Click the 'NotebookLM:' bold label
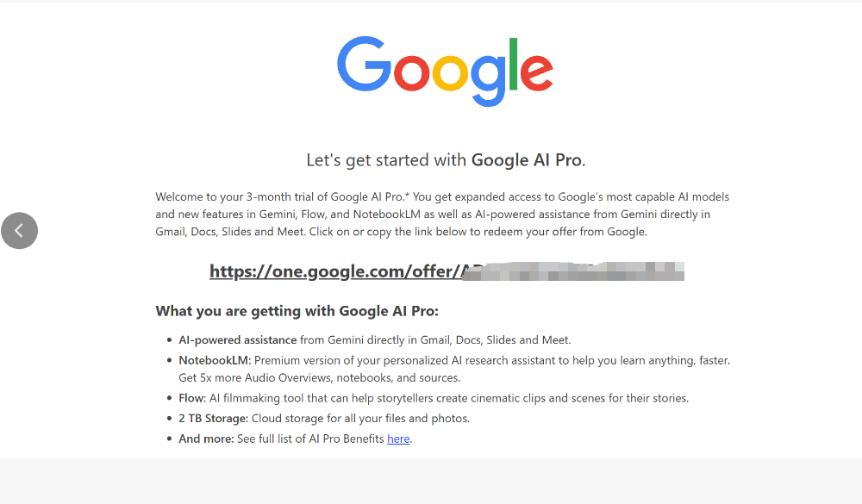Viewport: 862px width, 504px height. point(215,360)
